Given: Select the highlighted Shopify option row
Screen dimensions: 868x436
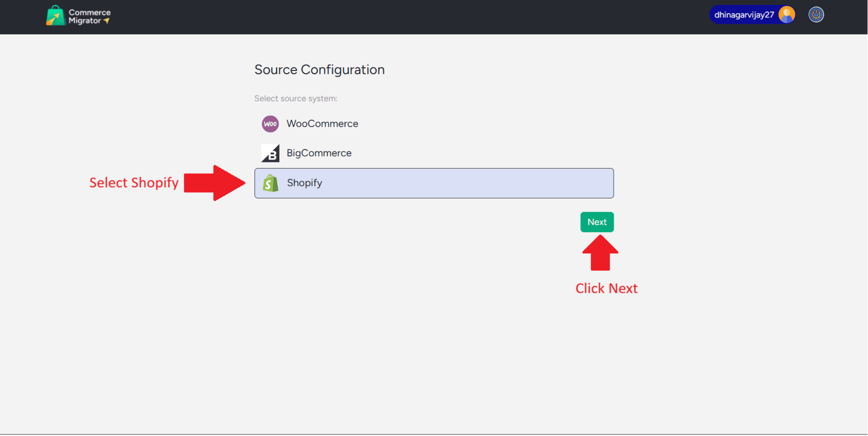Looking at the screenshot, I should point(434,183).
